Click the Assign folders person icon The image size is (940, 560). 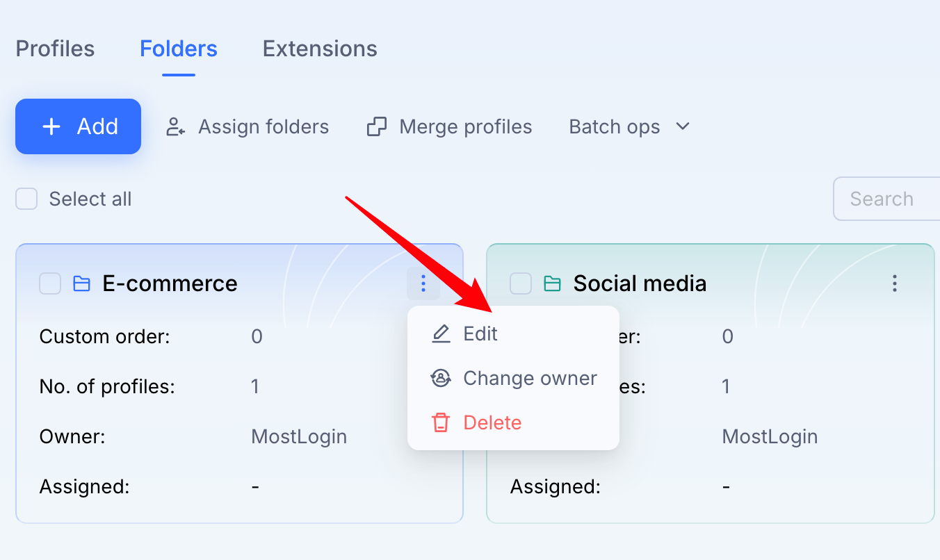point(175,127)
